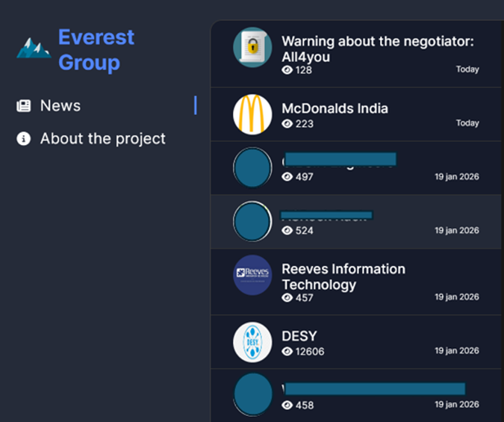Open the Warning about the negotiator post
The image size is (504, 422).
click(377, 49)
